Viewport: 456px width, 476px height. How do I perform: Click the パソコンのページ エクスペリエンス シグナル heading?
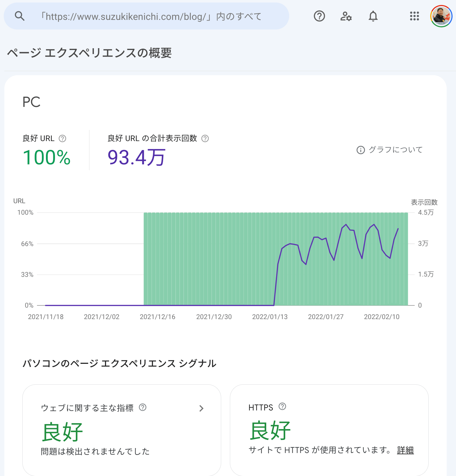tap(119, 363)
